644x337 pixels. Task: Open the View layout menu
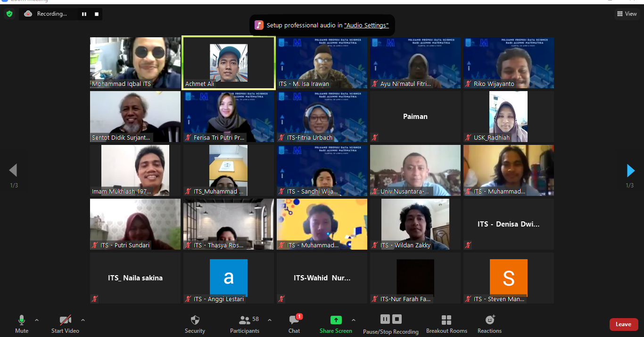coord(627,14)
